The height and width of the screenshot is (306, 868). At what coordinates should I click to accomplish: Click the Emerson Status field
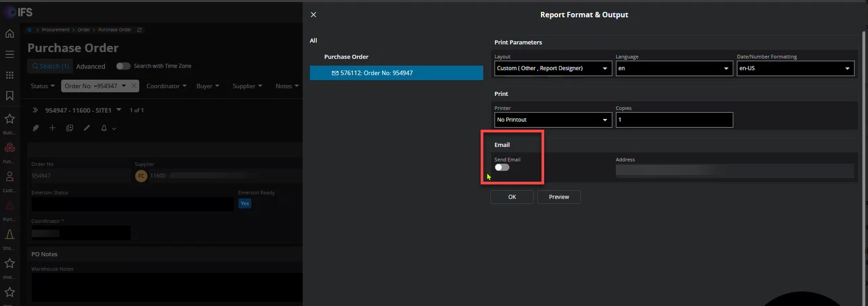pos(132,203)
